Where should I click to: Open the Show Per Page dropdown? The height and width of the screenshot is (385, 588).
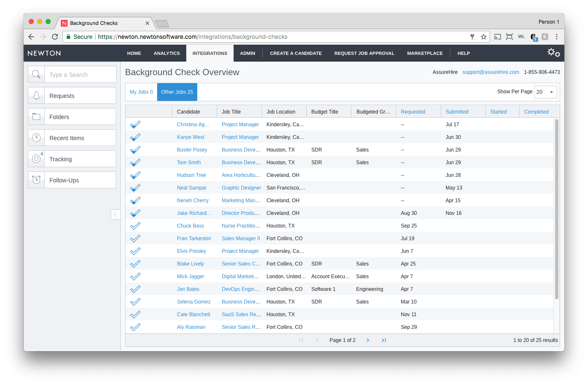[x=545, y=92]
